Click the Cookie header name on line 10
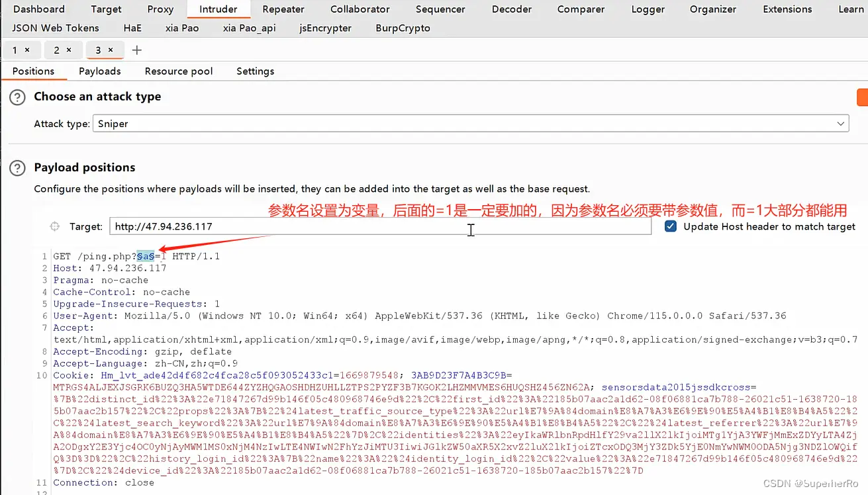Viewport: 868px width, 495px height. (x=73, y=375)
